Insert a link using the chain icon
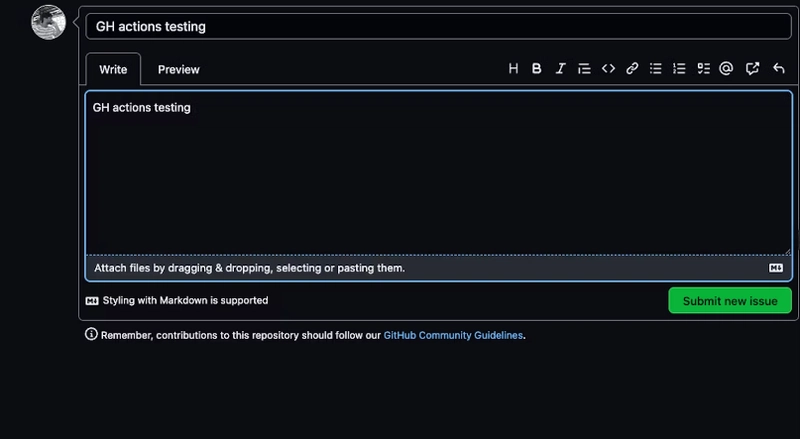The width and height of the screenshot is (800, 439). click(x=632, y=68)
